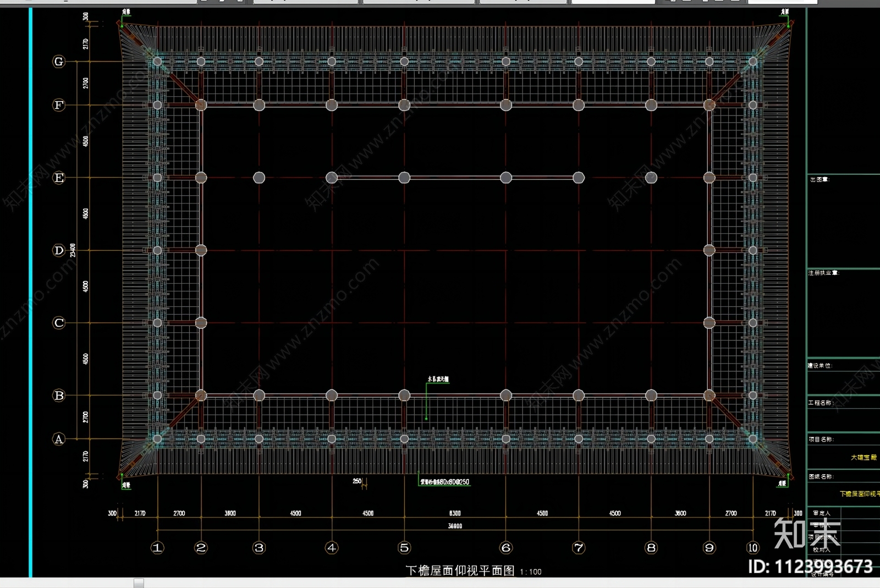Image resolution: width=880 pixels, height=588 pixels.
Task: Click axis bubble B
Action: click(x=59, y=395)
